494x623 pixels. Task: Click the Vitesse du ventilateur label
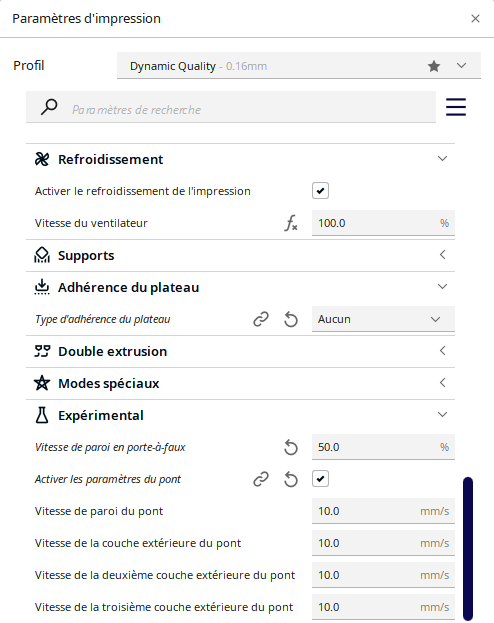(91, 223)
